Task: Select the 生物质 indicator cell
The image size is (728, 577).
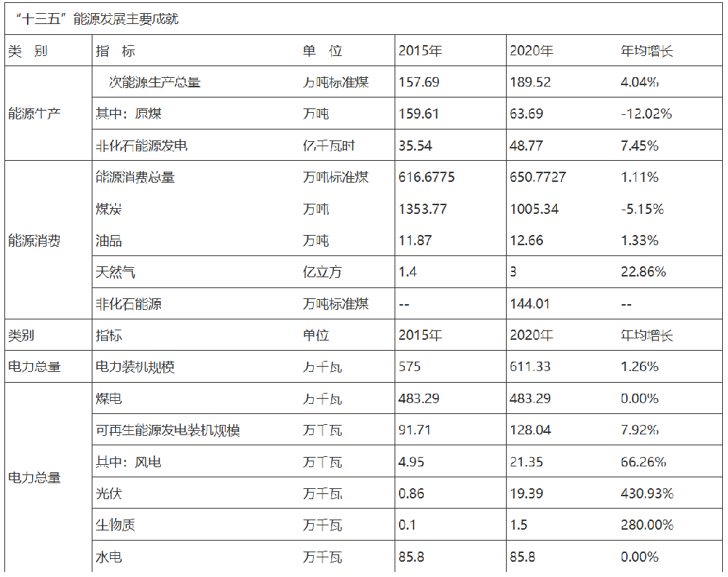Action: pyautogui.click(x=115, y=525)
